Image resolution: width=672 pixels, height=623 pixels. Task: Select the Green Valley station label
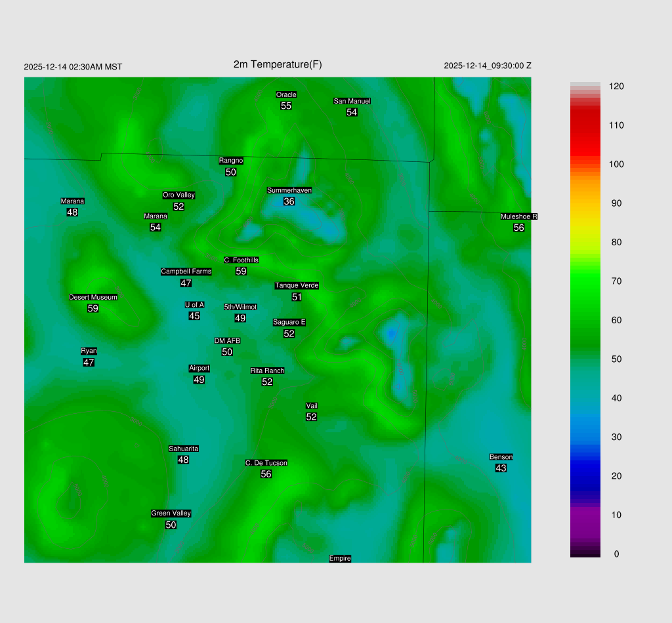pos(171,513)
